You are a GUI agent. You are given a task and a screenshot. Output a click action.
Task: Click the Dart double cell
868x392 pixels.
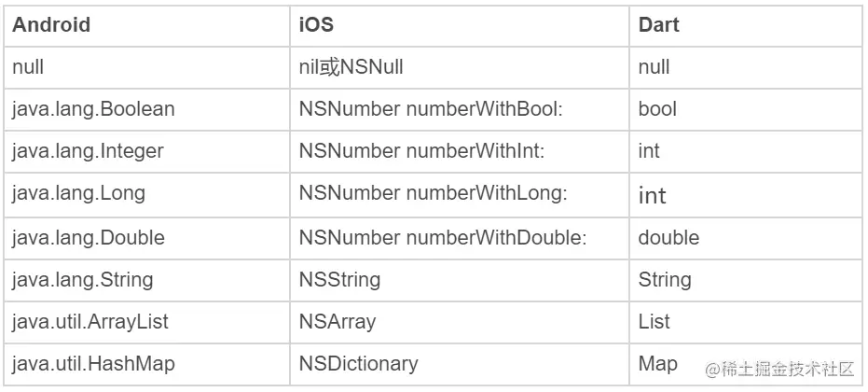point(668,237)
